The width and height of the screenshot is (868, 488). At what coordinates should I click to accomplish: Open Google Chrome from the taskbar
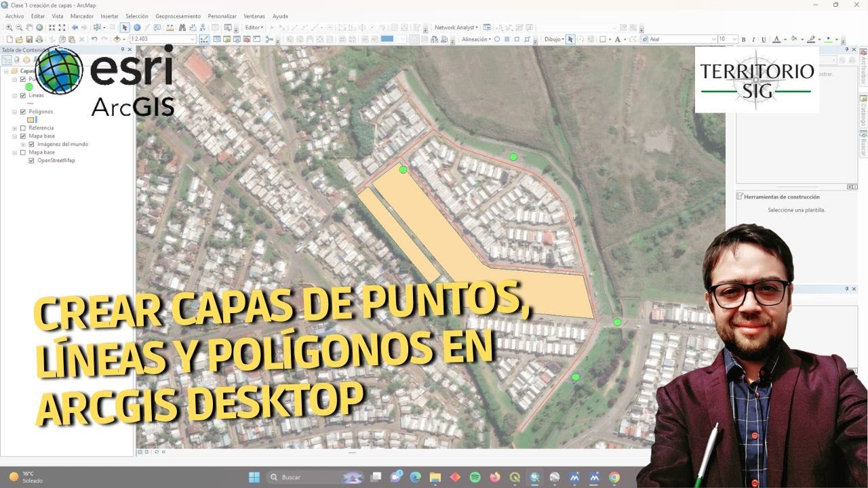click(614, 477)
